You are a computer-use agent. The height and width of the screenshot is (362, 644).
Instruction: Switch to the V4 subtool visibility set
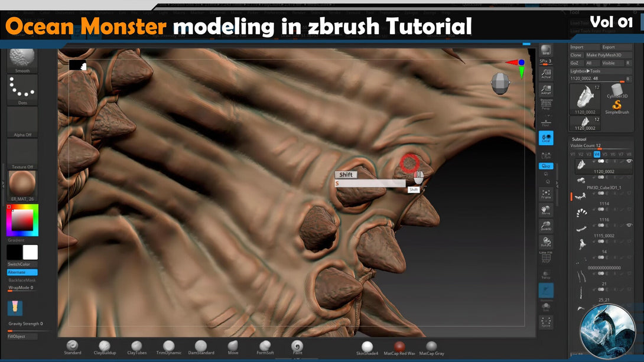pos(597,154)
